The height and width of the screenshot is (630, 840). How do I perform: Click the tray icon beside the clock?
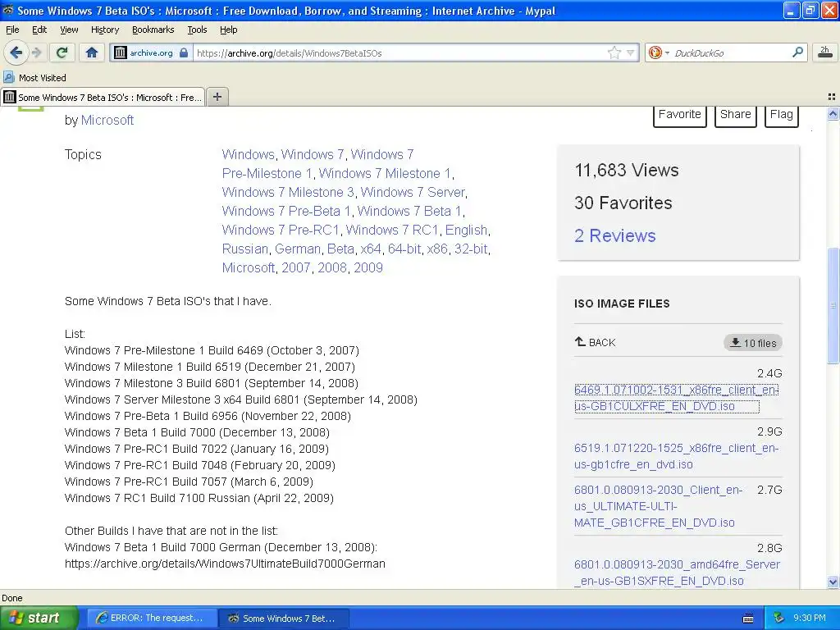[x=779, y=618]
